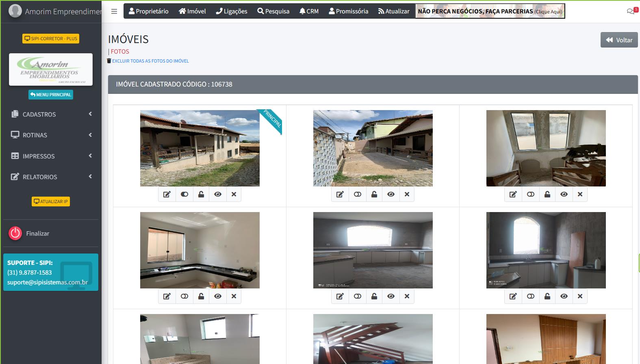Image resolution: width=640 pixels, height=364 pixels.
Task: Click the Voltar button
Action: [619, 40]
